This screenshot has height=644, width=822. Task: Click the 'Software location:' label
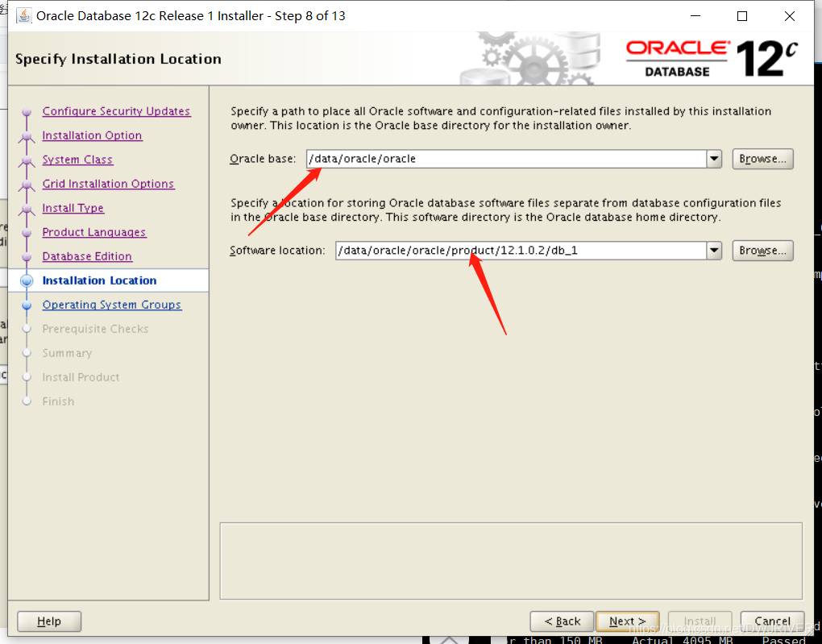tap(277, 251)
